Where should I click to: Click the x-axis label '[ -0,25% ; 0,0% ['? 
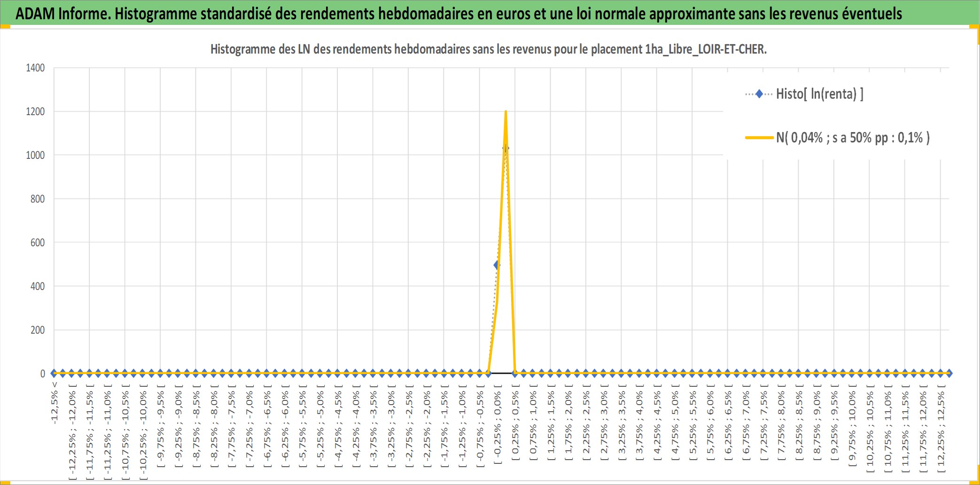(x=498, y=424)
